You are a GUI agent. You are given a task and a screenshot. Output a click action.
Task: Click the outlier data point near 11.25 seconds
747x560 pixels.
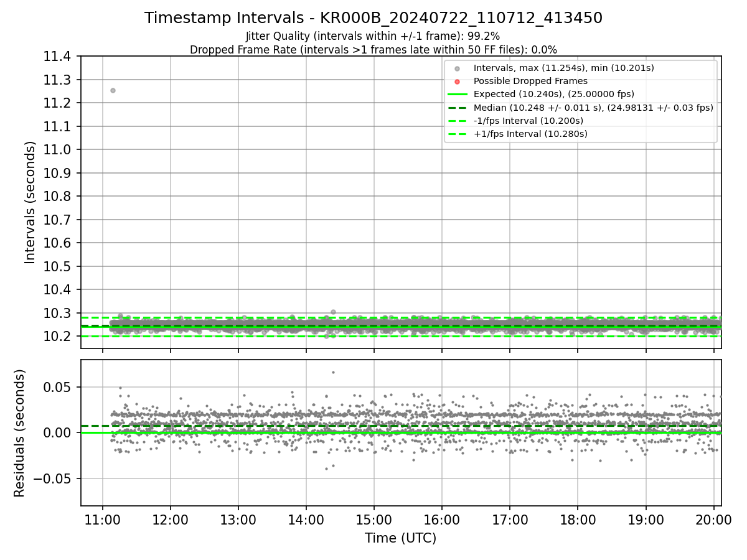113,90
